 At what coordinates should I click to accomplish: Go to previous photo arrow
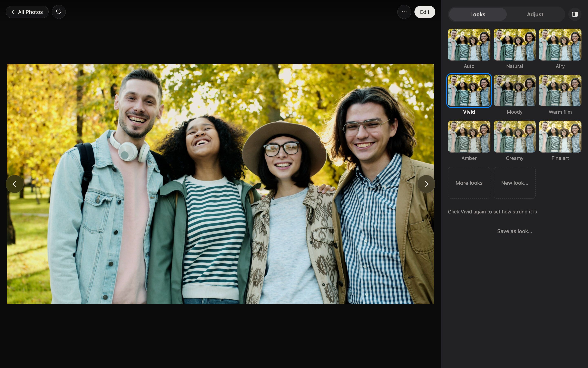(x=14, y=184)
